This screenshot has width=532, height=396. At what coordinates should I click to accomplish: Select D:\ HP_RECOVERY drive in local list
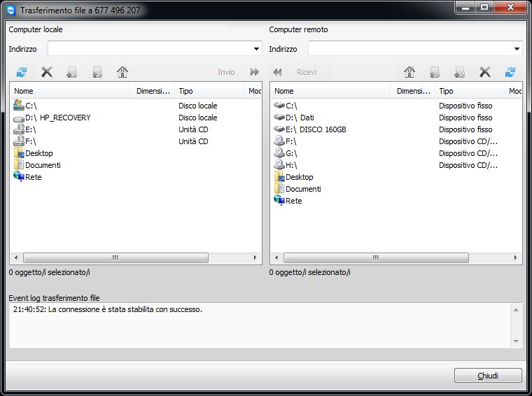[x=57, y=118]
